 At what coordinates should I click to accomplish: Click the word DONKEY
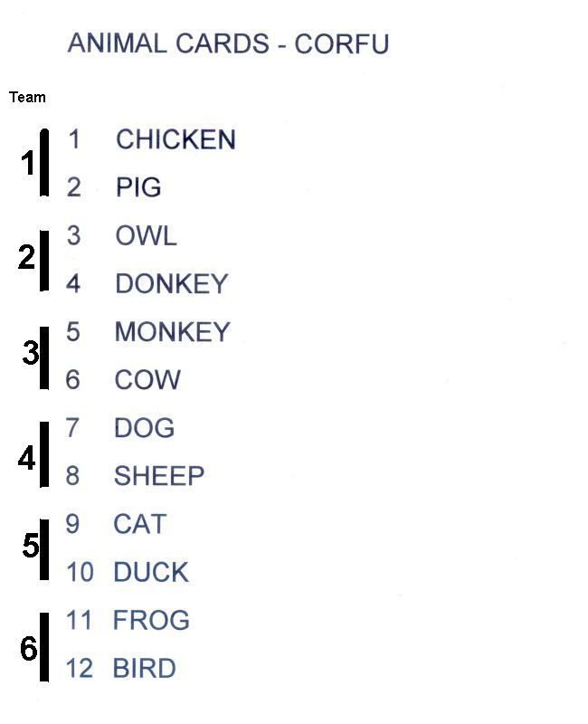[172, 283]
